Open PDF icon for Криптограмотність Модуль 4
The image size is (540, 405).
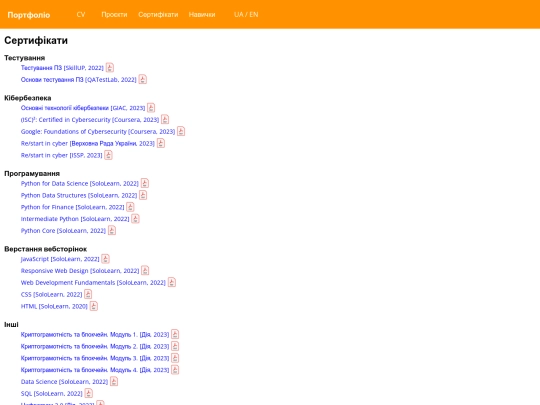[x=175, y=370]
